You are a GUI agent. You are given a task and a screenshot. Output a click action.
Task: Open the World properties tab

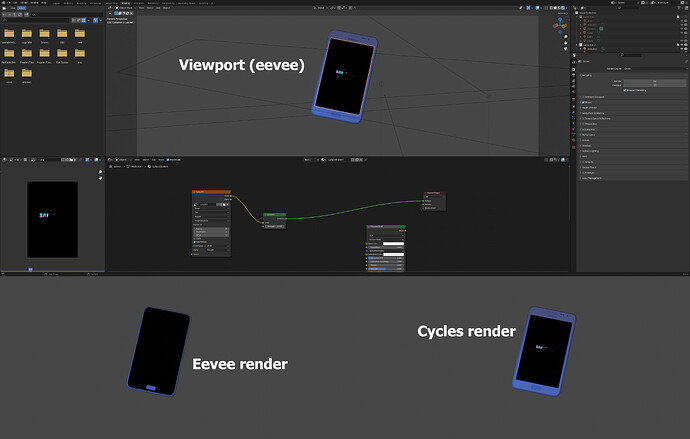point(573,92)
